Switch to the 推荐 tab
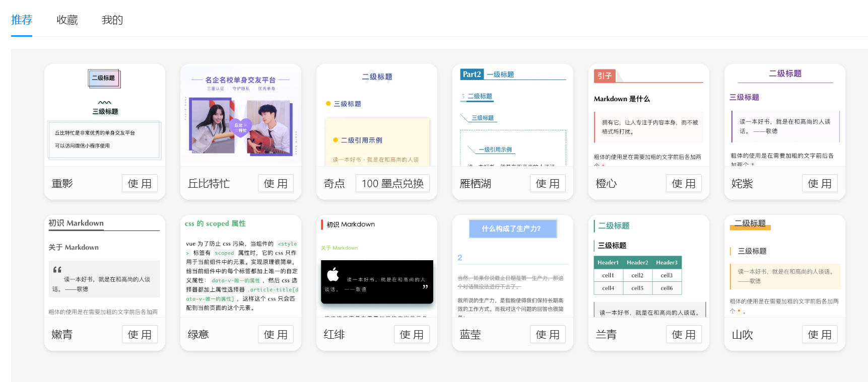868x382 pixels. [x=22, y=20]
